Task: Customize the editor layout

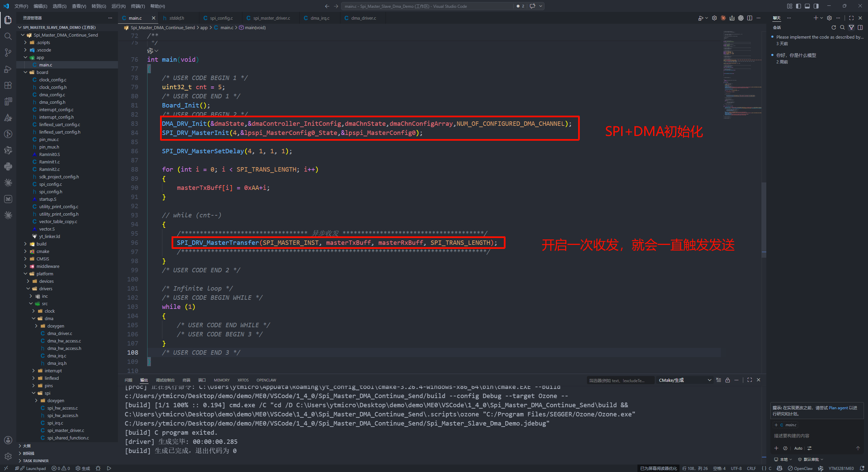Action: [790, 6]
